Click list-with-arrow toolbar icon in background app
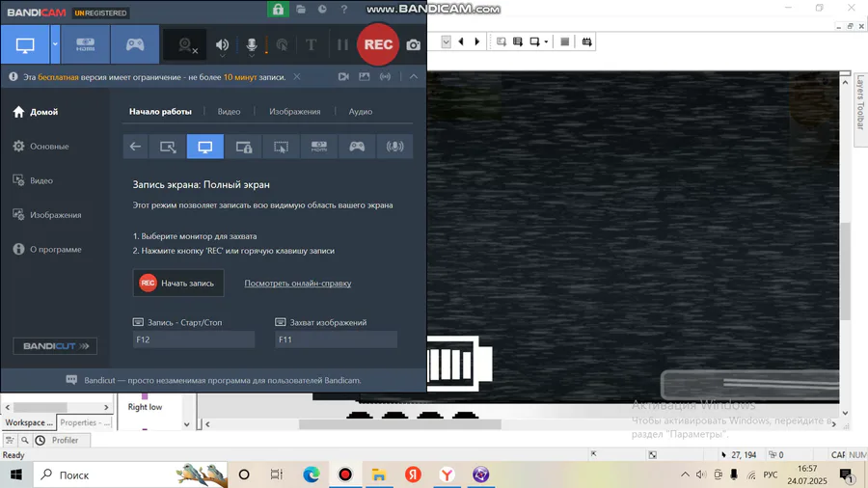 (518, 41)
